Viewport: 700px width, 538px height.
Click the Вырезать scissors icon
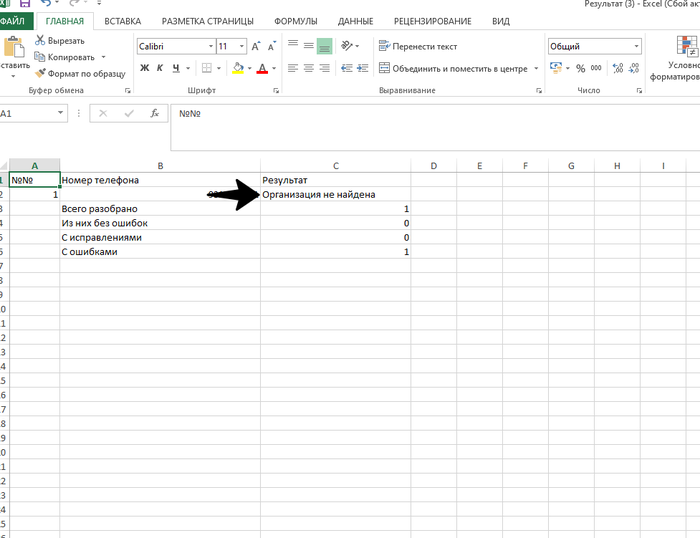40,40
